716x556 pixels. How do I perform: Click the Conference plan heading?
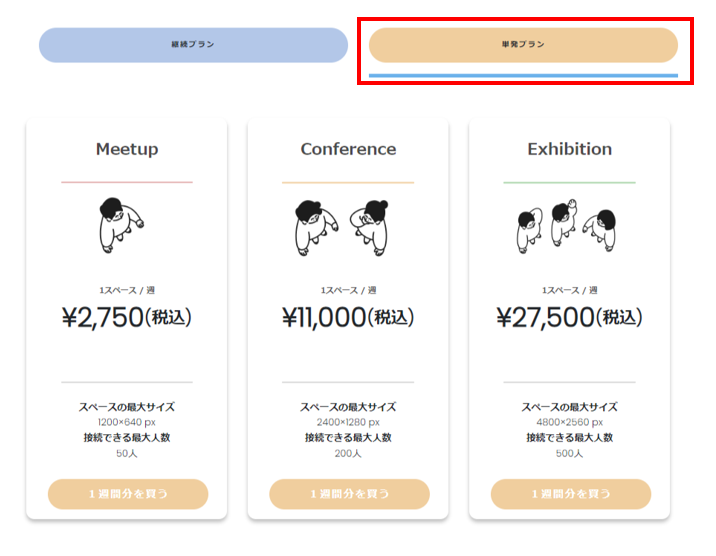tap(348, 149)
